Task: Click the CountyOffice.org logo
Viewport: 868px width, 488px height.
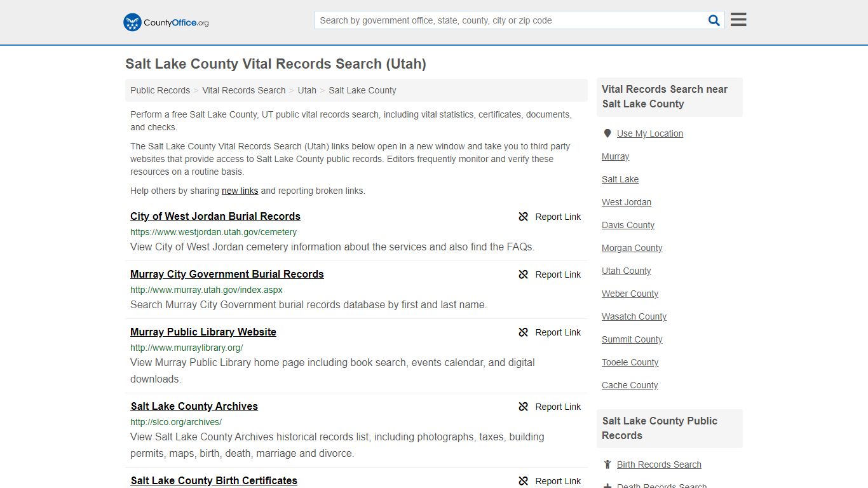Action: (x=166, y=22)
